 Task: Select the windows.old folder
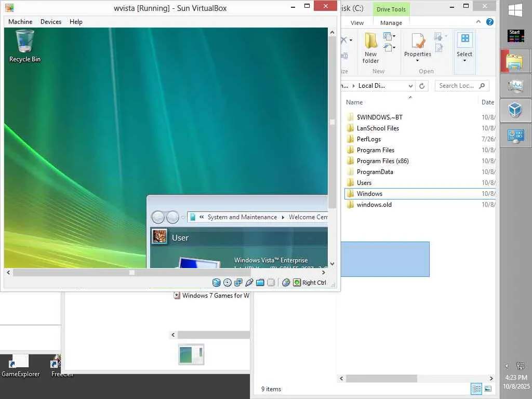point(374,205)
